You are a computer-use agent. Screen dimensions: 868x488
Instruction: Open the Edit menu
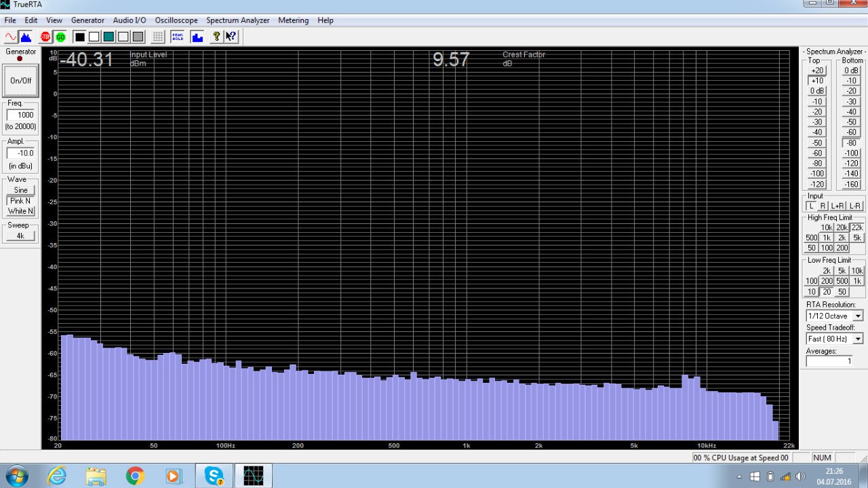31,20
